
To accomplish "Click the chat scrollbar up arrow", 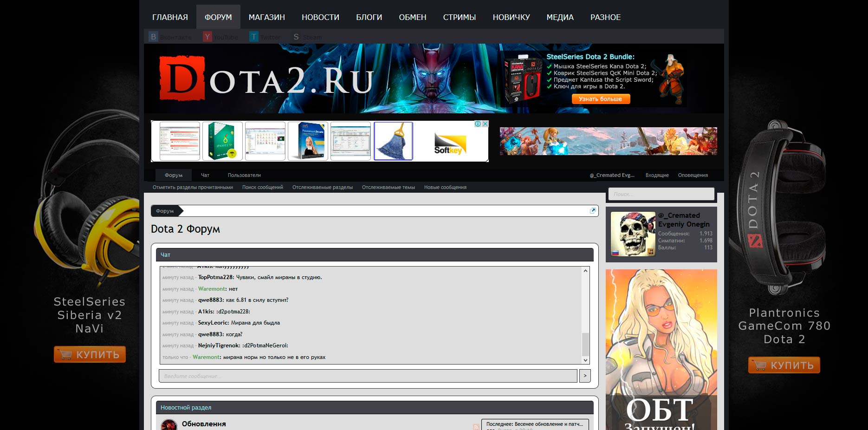I will (x=585, y=271).
